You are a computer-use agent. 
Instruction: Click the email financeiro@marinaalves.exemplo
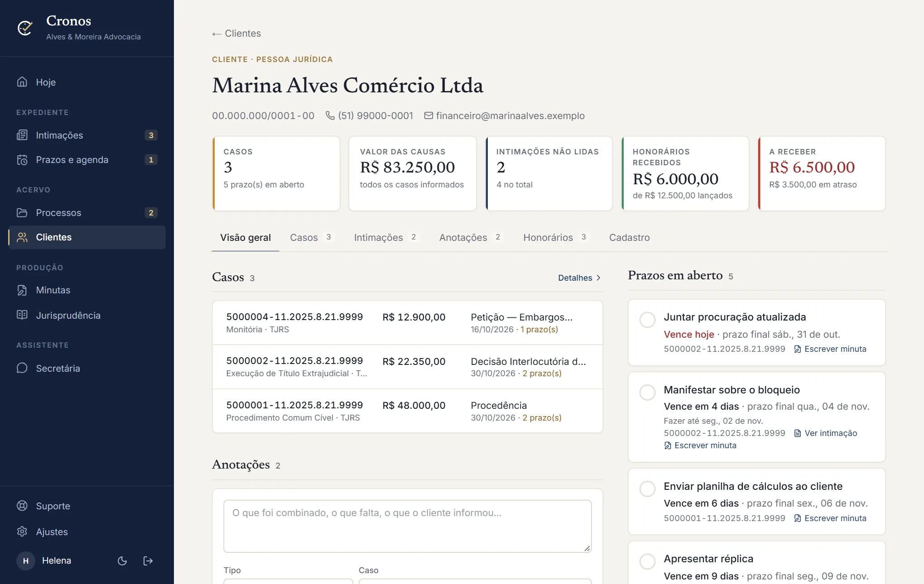pyautogui.click(x=510, y=116)
